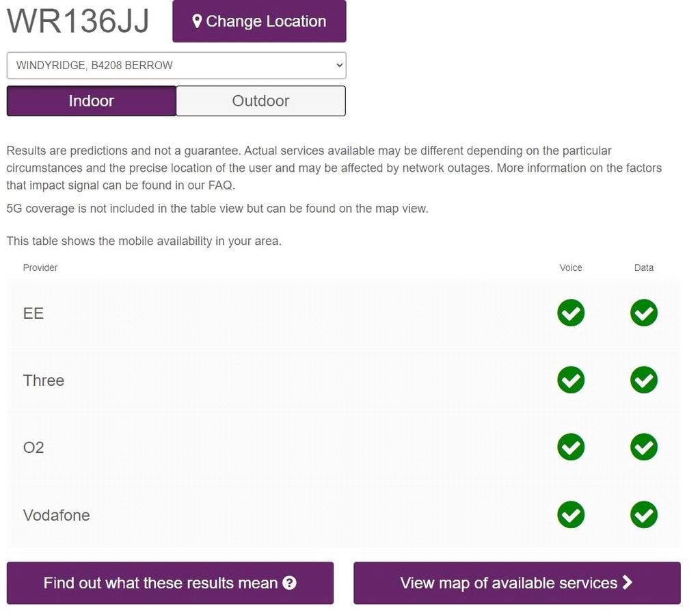Open Find out what these results mean
The height and width of the screenshot is (615, 700).
tap(170, 583)
